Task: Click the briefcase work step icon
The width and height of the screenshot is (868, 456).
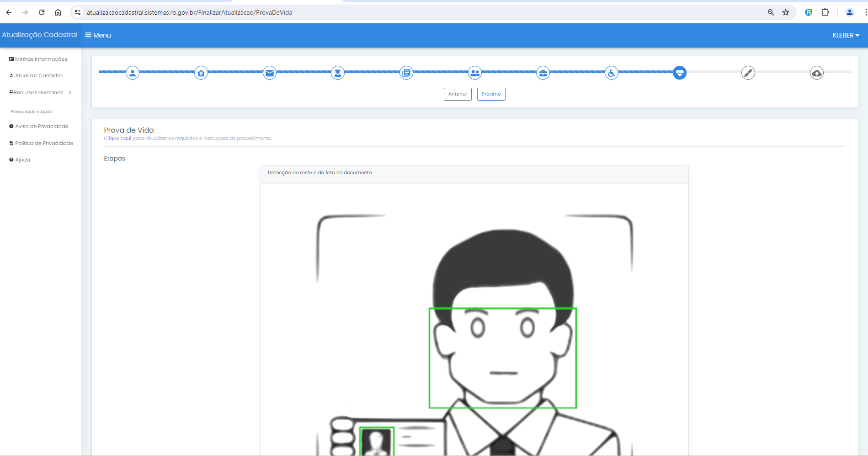Action: [x=543, y=73]
